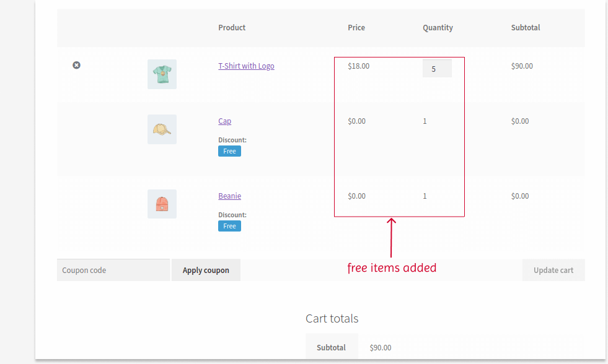Click the blue Free badge under Cap
This screenshot has width=608, height=364.
tap(229, 150)
